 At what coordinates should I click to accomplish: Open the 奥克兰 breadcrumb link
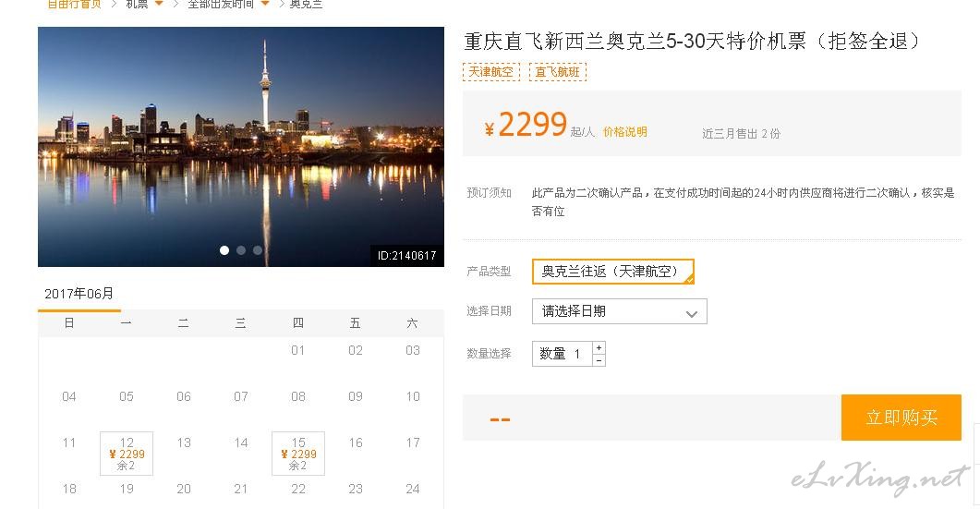coord(307,4)
